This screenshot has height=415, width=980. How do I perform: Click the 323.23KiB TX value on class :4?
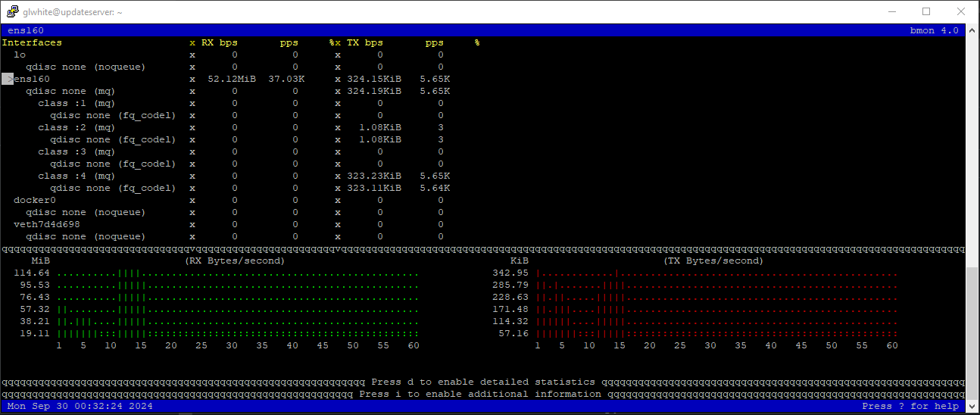[x=374, y=176]
